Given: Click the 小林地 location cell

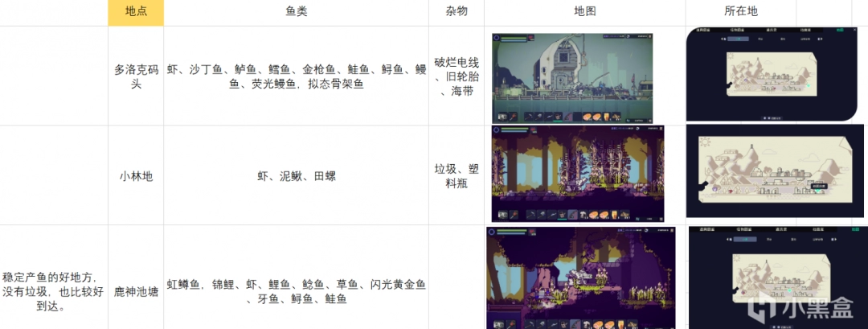Looking at the screenshot, I should pyautogui.click(x=136, y=176).
